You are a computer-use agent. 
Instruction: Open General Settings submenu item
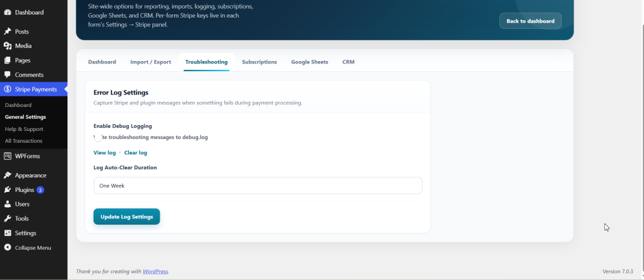25,117
